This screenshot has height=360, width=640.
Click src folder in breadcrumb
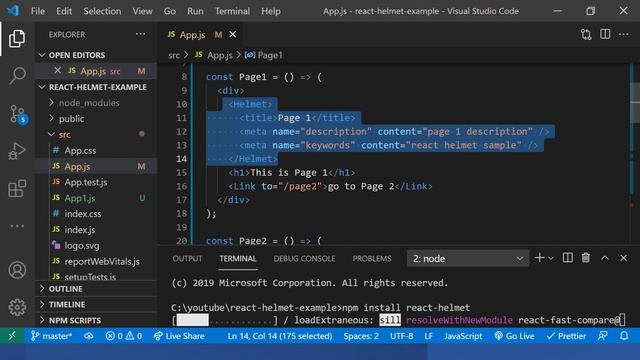pos(174,55)
